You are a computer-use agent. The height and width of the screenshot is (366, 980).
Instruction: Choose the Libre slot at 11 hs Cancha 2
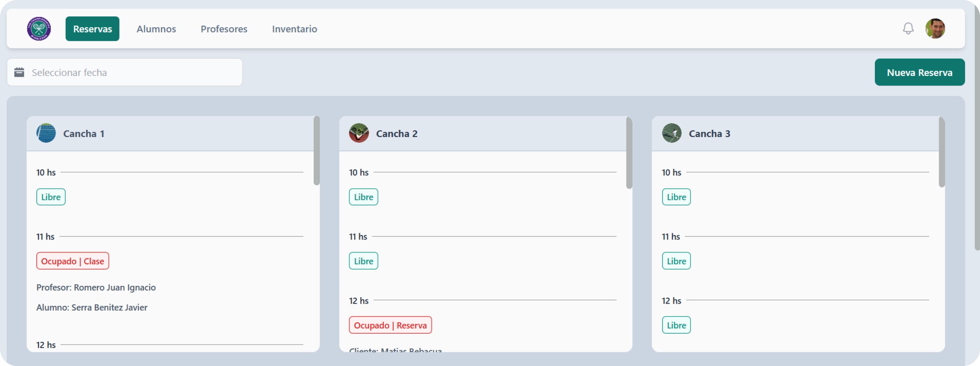pyautogui.click(x=363, y=261)
